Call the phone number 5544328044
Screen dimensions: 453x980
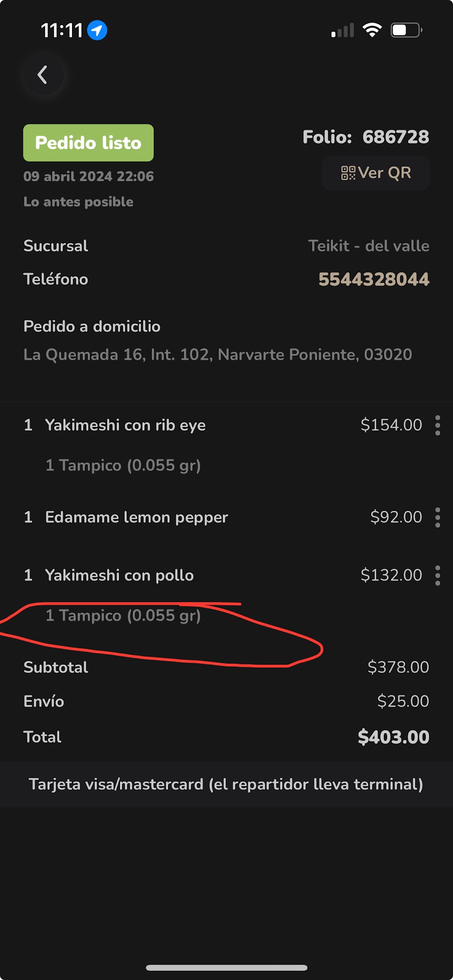tap(373, 279)
